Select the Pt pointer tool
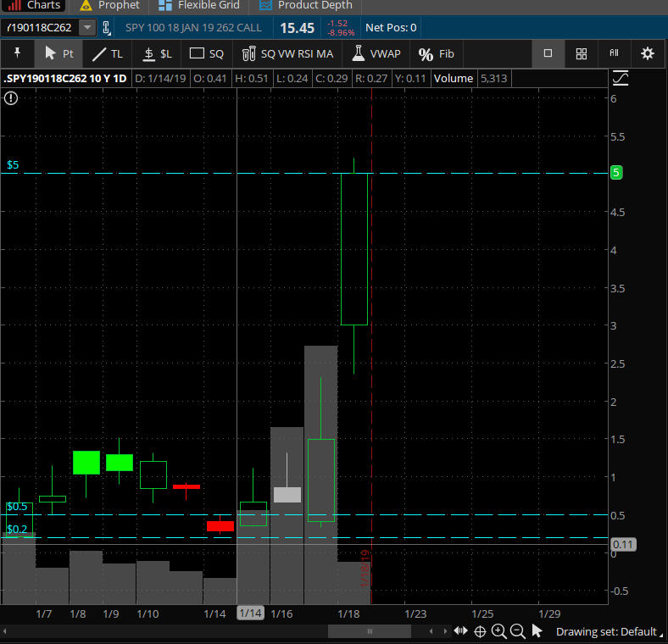Viewport: 668px width, 644px height. click(x=59, y=53)
